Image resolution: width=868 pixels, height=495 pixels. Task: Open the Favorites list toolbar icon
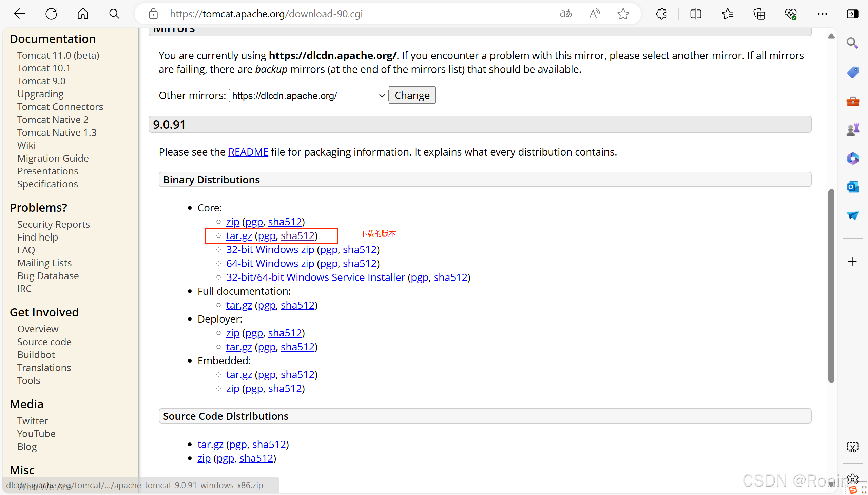click(x=728, y=14)
